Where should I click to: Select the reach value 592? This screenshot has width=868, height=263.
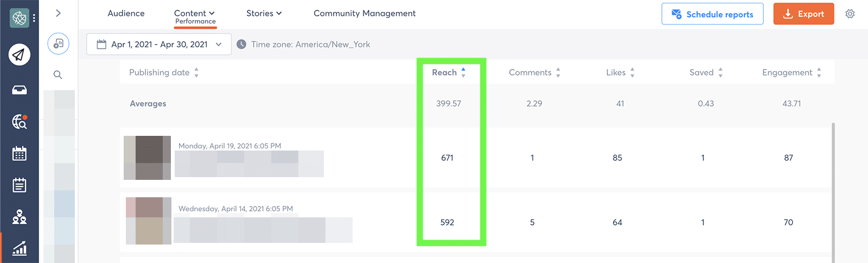click(x=447, y=222)
